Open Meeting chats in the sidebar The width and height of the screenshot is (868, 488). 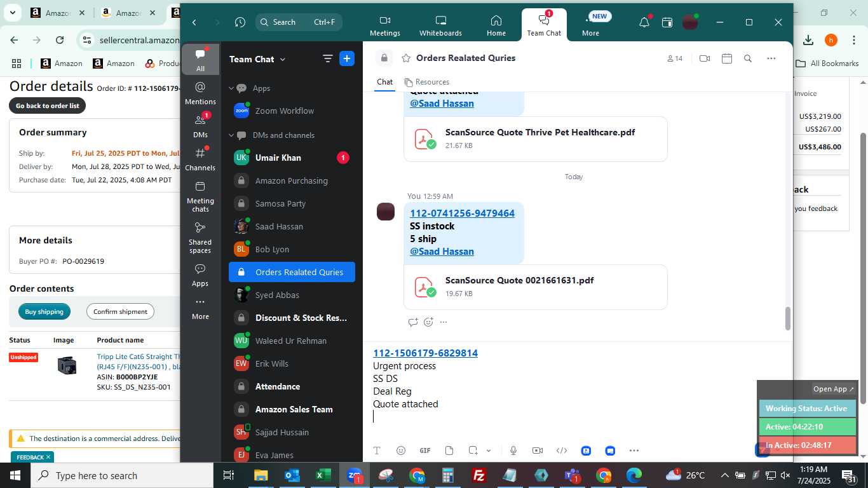click(200, 196)
